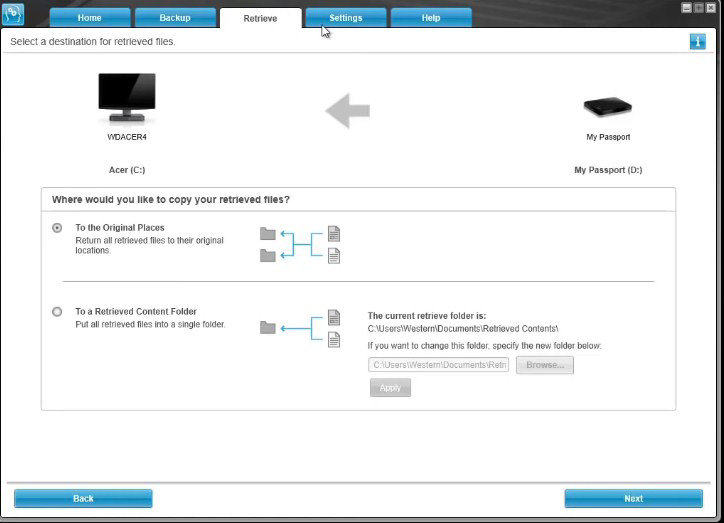This screenshot has width=724, height=523.
Task: Click the Next button
Action: click(x=634, y=499)
